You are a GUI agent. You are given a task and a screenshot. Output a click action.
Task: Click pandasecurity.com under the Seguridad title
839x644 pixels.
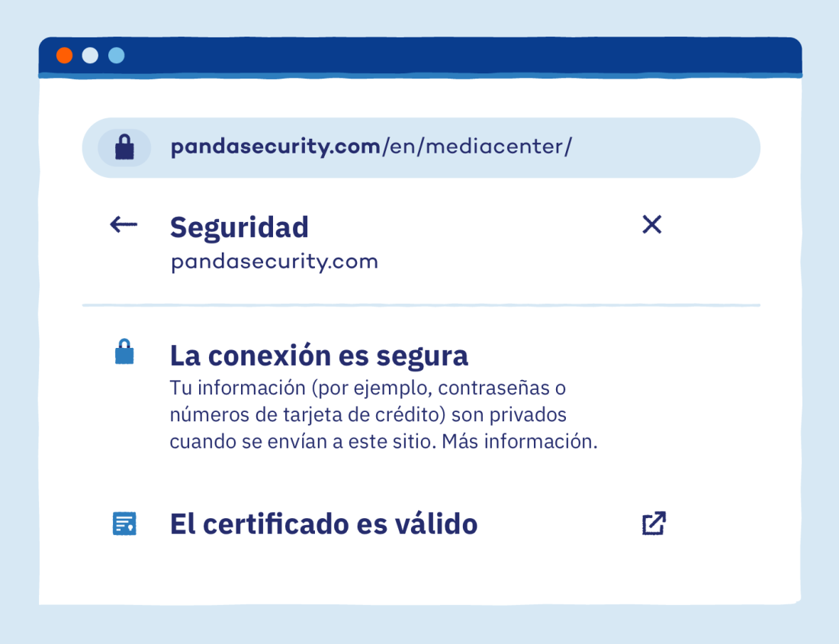275,262
